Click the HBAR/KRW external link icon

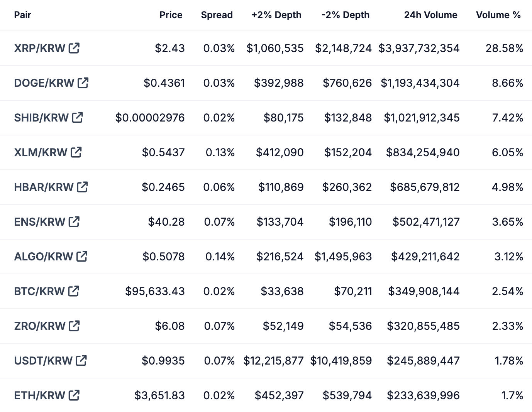(82, 187)
